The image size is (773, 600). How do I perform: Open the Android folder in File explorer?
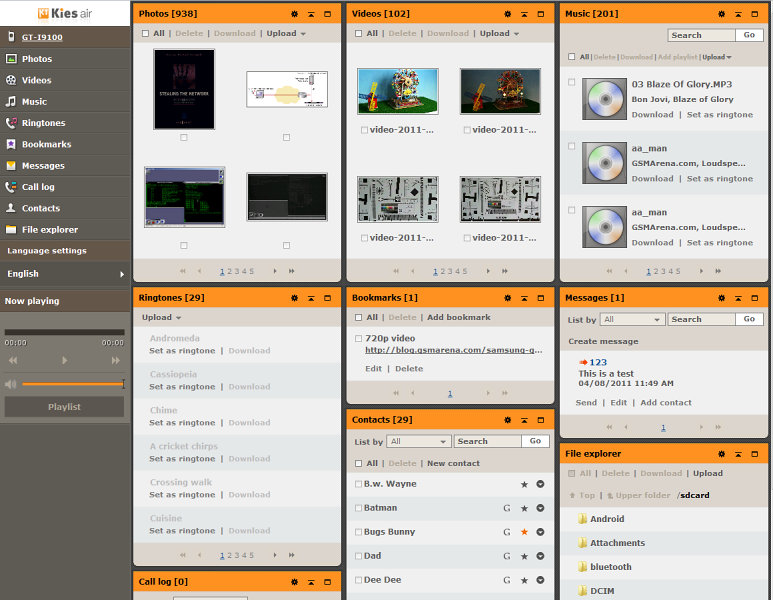607,519
